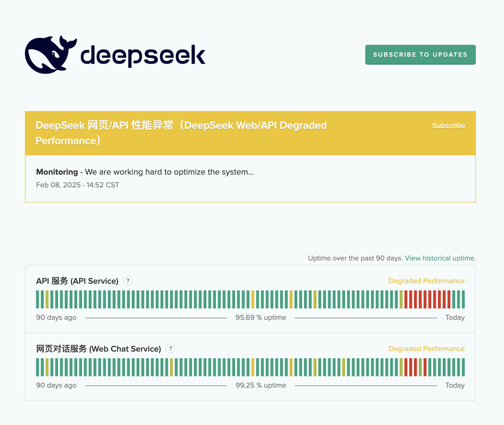Image resolution: width=504 pixels, height=425 pixels.
Task: Click the help icon next to Web Chat Service
Action: (171, 348)
